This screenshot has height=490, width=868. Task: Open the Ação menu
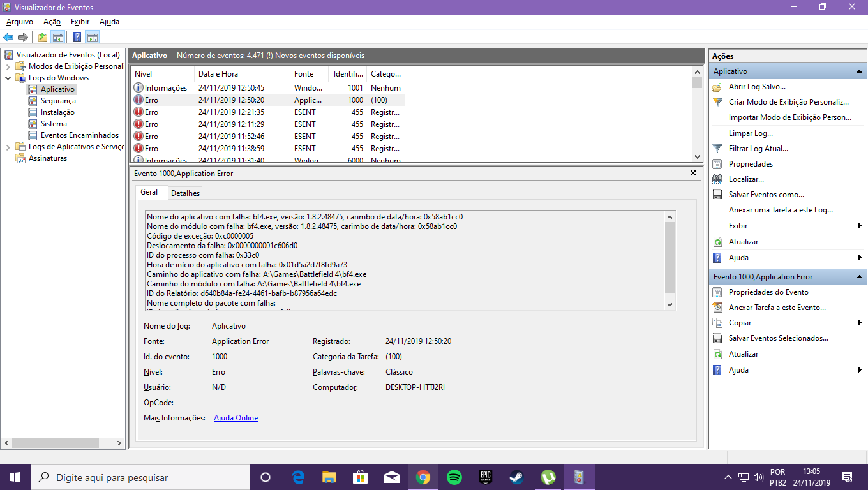pyautogui.click(x=52, y=22)
